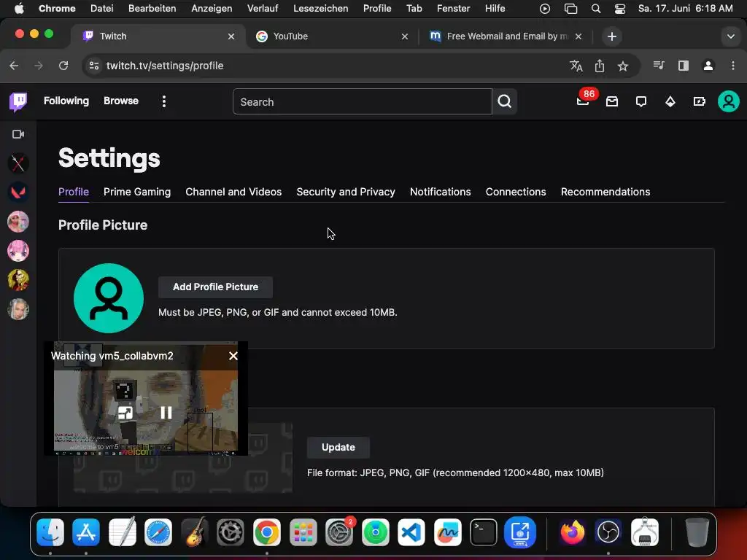Open Firefox from the dock
The width and height of the screenshot is (747, 560).
572,532
